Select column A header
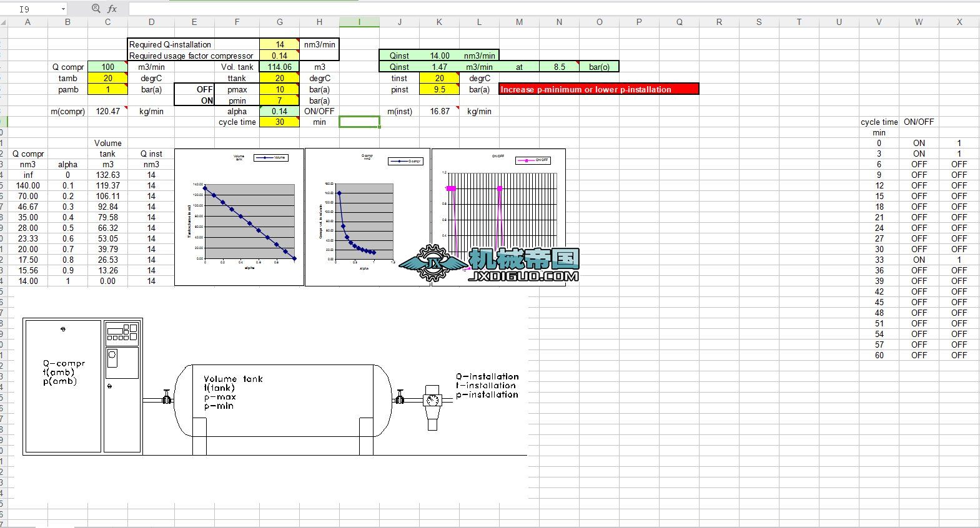The width and height of the screenshot is (980, 528). (x=27, y=22)
